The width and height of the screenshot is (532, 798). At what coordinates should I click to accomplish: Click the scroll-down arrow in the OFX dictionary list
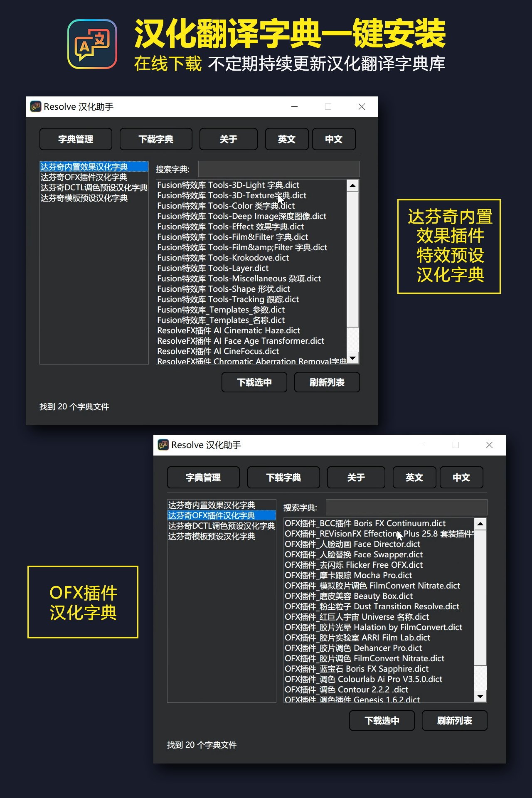(480, 696)
